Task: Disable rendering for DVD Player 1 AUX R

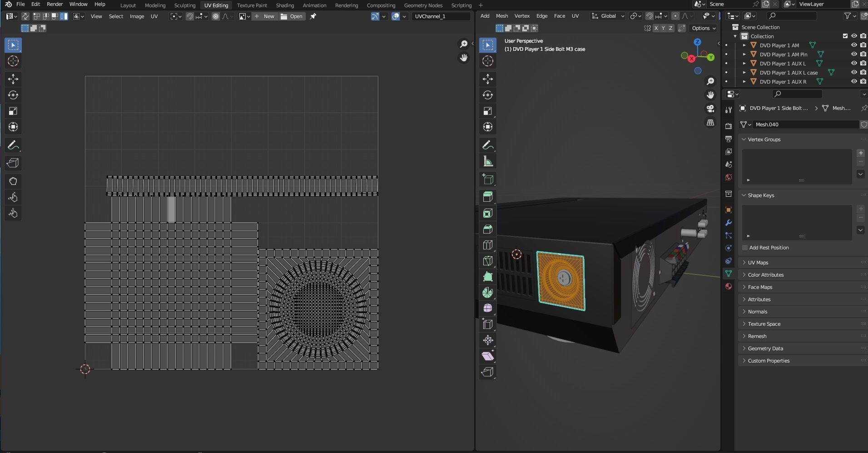Action: [863, 81]
